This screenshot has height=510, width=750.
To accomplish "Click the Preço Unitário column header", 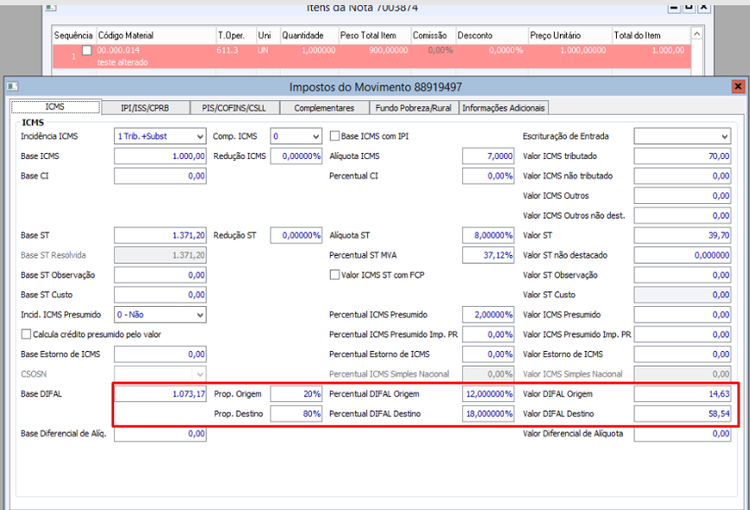I will point(570,35).
